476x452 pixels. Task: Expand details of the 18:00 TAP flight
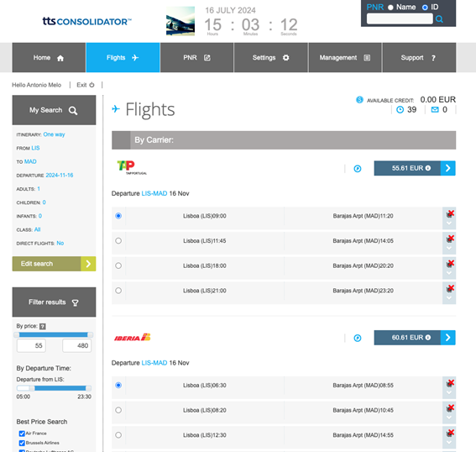pyautogui.click(x=449, y=273)
